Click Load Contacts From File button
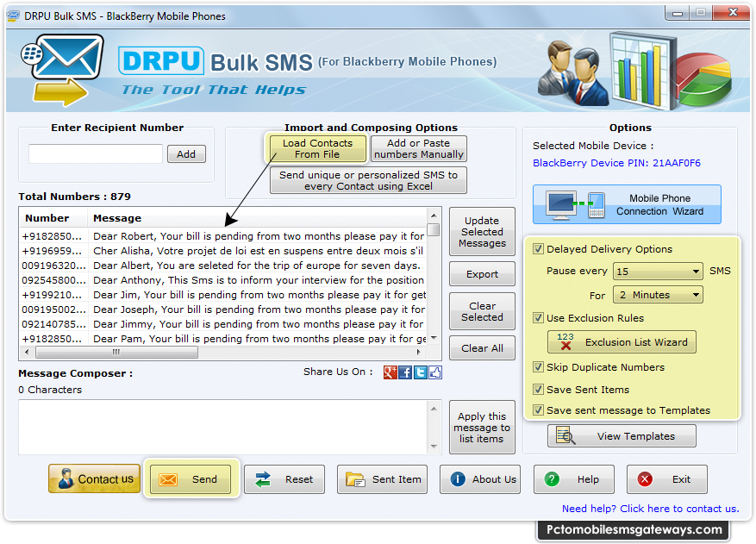The height and width of the screenshot is (544, 756). (x=317, y=148)
